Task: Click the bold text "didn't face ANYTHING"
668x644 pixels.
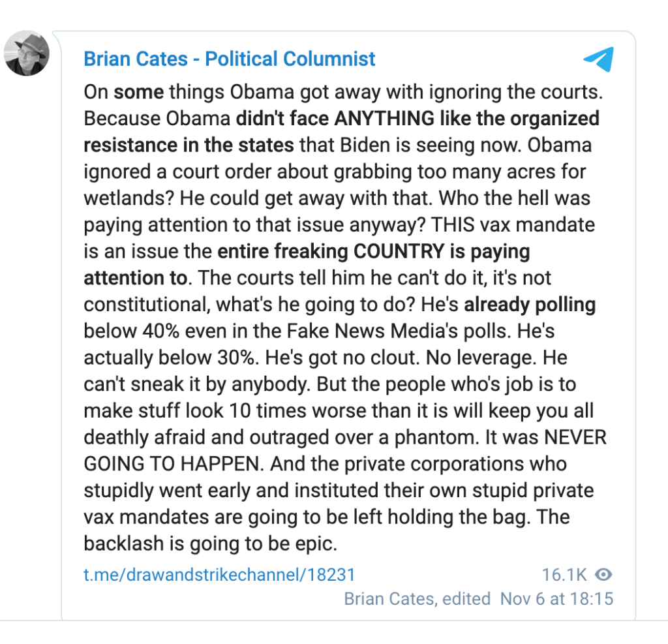Action: tap(335, 119)
